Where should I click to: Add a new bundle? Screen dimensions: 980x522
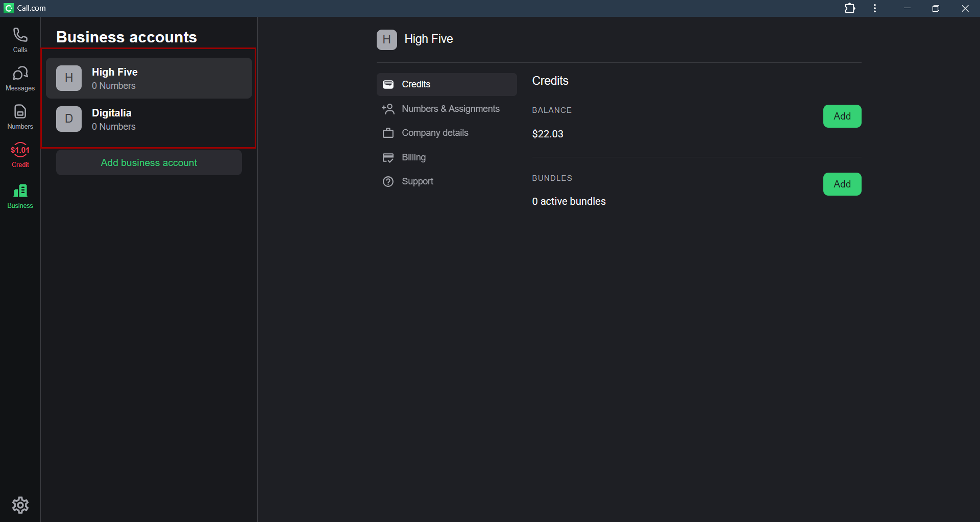[x=842, y=184]
